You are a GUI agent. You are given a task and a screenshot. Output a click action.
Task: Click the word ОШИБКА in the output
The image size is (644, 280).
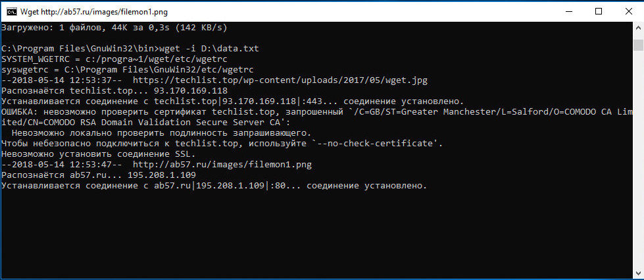point(20,112)
